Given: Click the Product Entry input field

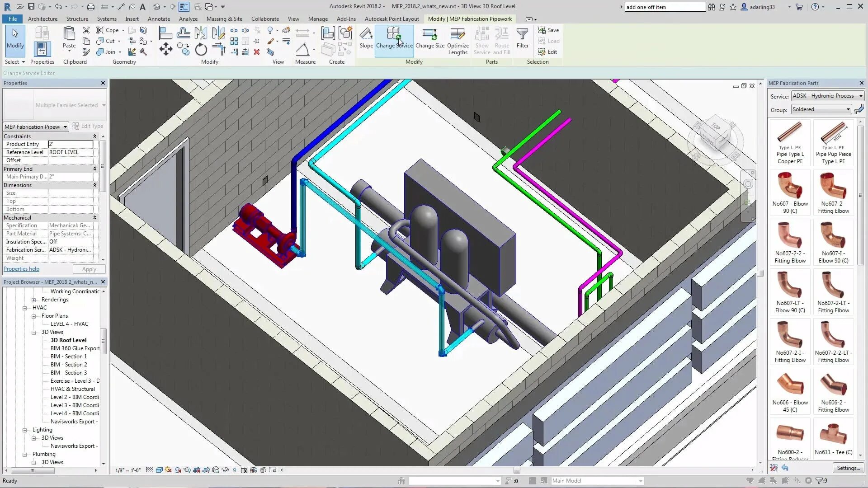Looking at the screenshot, I should tap(71, 144).
